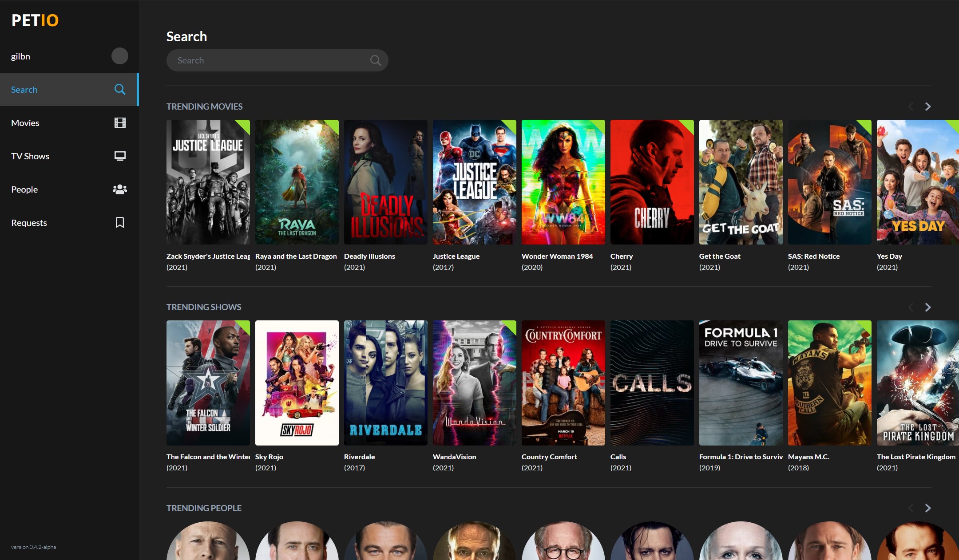
Task: Click the Requests bookmark icon
Action: point(120,222)
